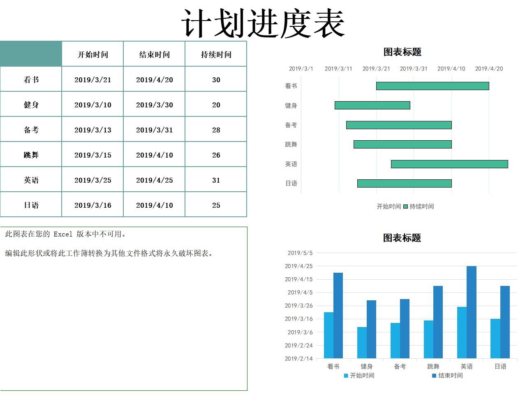Select the 跳舞 cell in the table
Screen dimensions: 525x420
31,154
